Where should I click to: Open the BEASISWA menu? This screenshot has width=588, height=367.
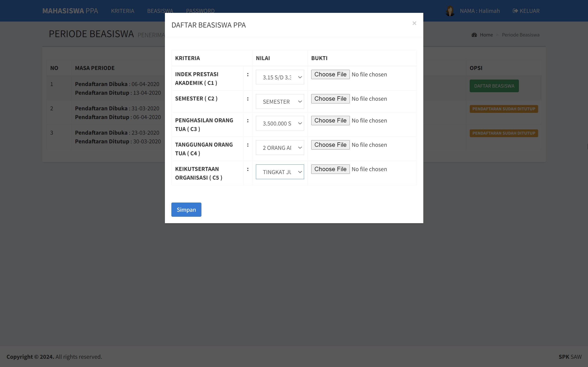tap(160, 11)
